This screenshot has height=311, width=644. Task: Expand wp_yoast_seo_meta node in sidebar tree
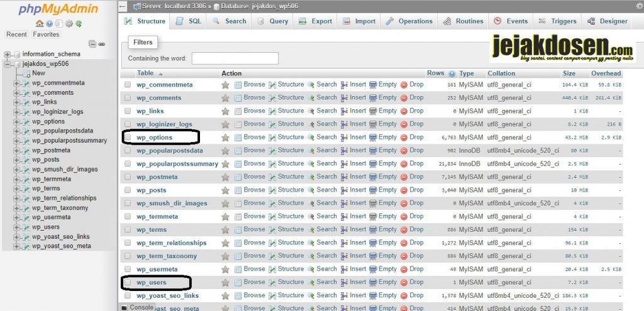[17, 246]
